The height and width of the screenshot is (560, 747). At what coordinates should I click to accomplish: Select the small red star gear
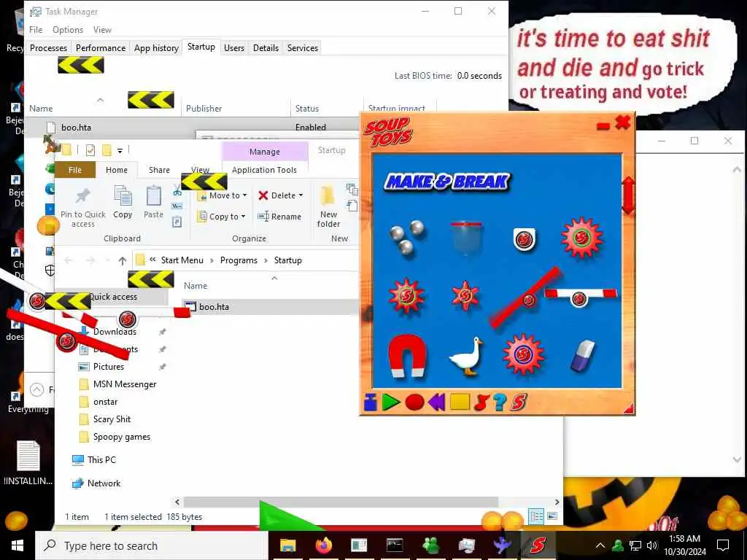(465, 296)
